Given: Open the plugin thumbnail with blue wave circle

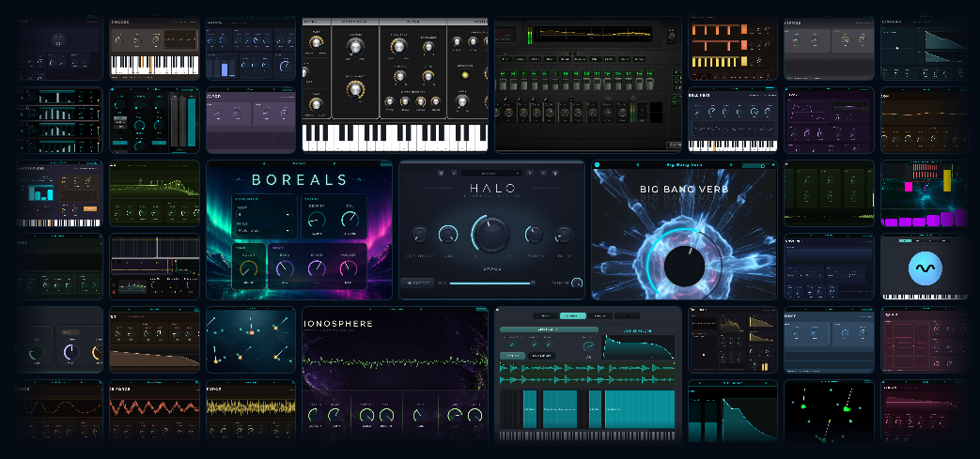Looking at the screenshot, I should 924,268.
